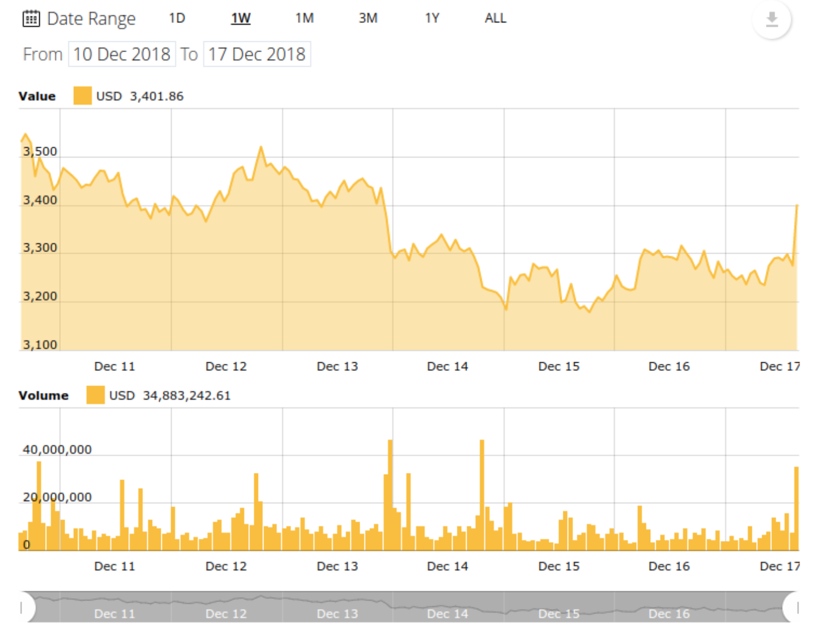Click the USD 3,401.86 value legend text
Screen dimensions: 817x644
(140, 96)
